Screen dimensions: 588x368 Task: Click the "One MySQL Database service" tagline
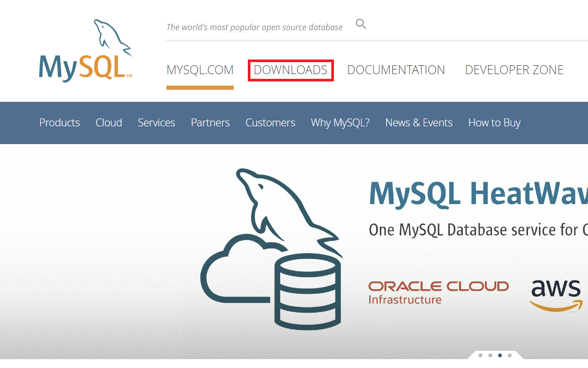[x=478, y=230]
